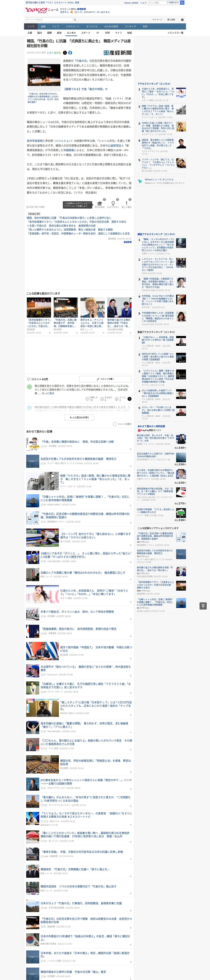Click 記事に関する報告 report icon link
Image resolution: width=210 pixels, height=980 pixels.
36,207
